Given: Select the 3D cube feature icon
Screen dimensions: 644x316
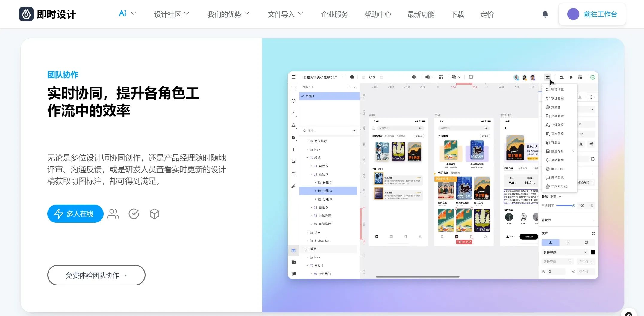Looking at the screenshot, I should (154, 214).
